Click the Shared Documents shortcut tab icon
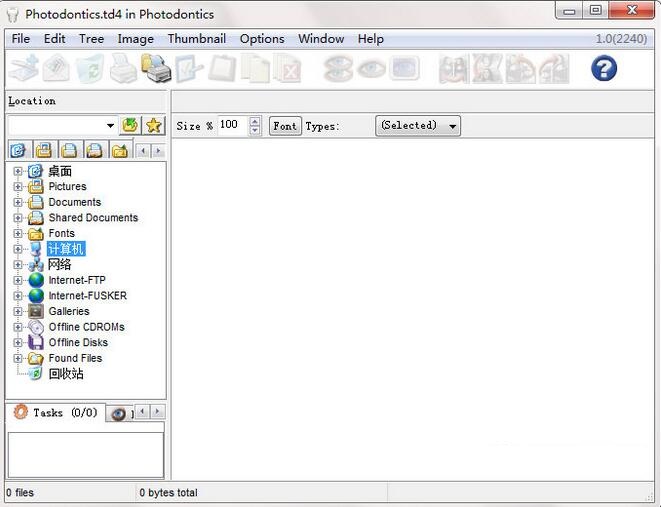The image size is (661, 507). click(x=94, y=150)
